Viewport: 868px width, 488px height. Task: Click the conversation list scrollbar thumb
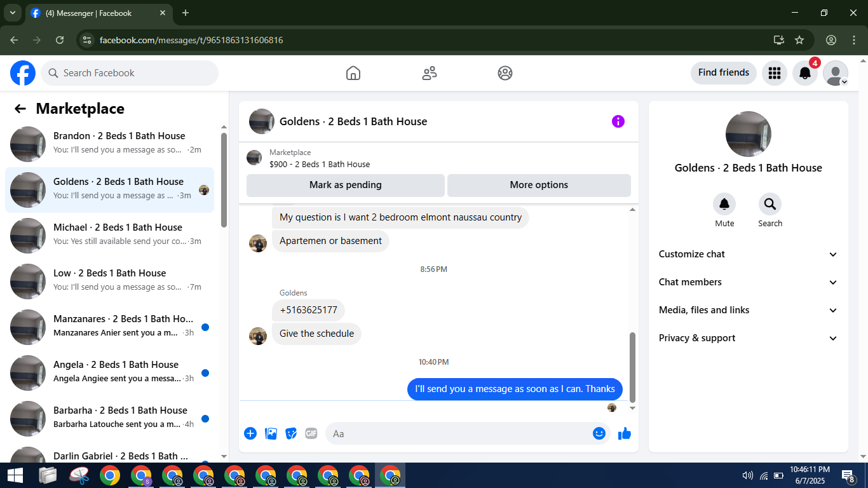coord(224,180)
